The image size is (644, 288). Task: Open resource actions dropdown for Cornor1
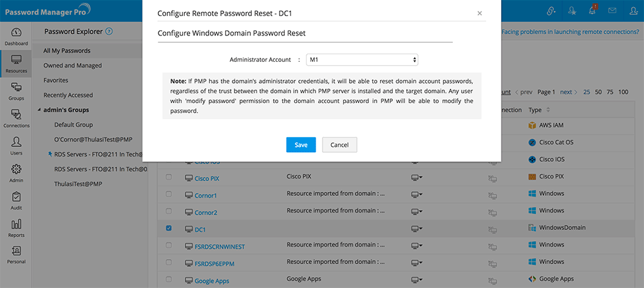coord(417,194)
